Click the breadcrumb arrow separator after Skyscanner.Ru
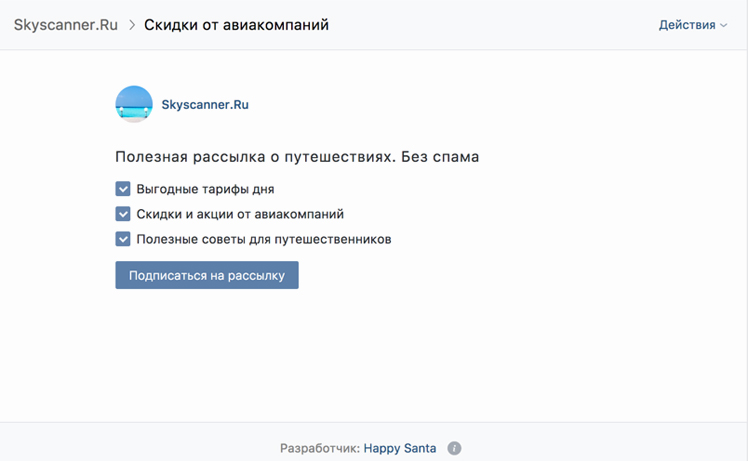The image size is (748, 461). point(132,25)
